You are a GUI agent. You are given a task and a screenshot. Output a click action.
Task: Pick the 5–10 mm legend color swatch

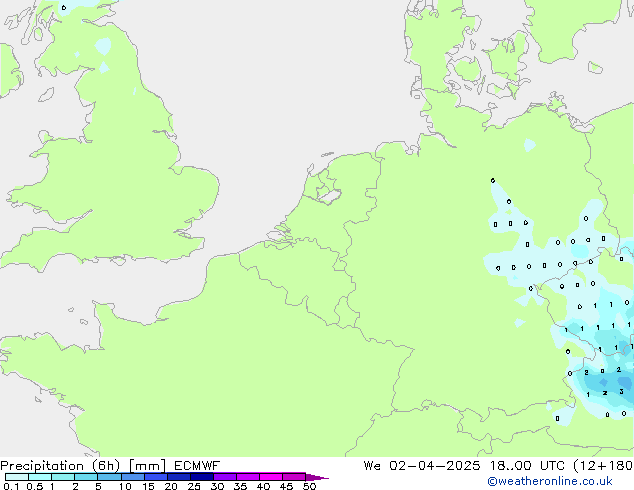click(109, 477)
